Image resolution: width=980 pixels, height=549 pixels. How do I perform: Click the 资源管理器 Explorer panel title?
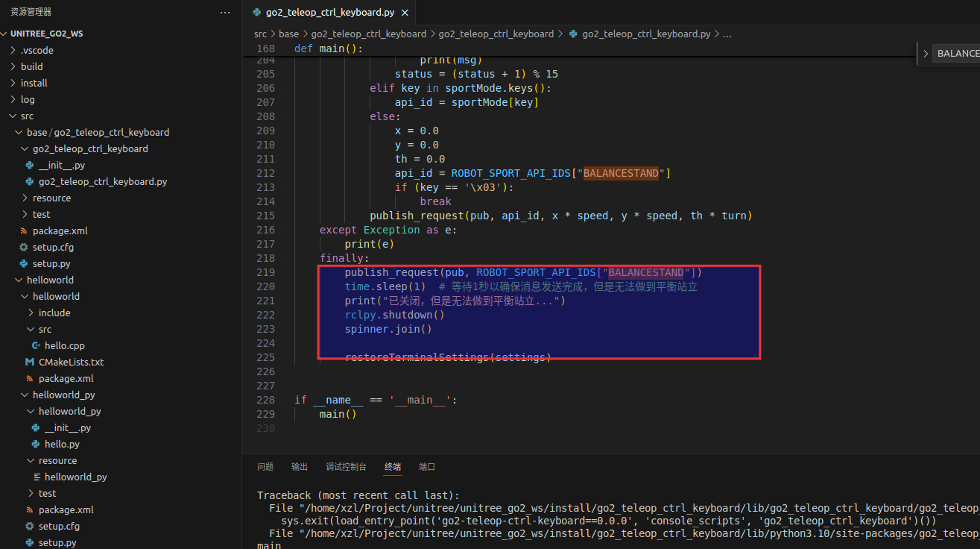tap(31, 12)
